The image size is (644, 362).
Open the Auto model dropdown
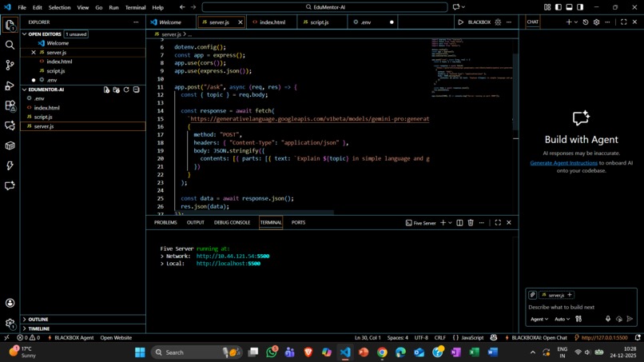pos(562,319)
